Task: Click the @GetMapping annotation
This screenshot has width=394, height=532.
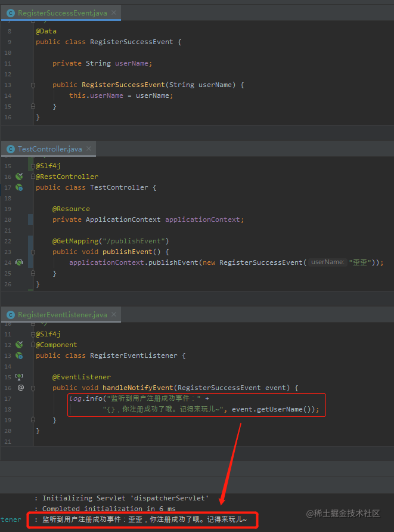Action: click(x=75, y=241)
